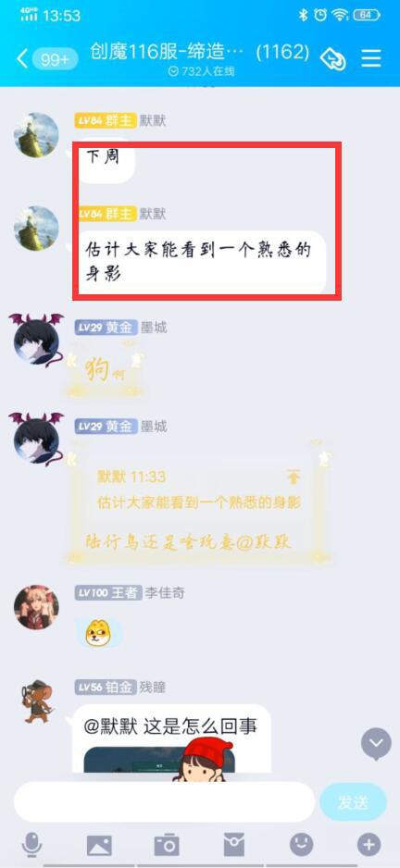400x868 pixels.
Task: Tap 残瞳's Jerry mouse avatar
Action: point(36,701)
